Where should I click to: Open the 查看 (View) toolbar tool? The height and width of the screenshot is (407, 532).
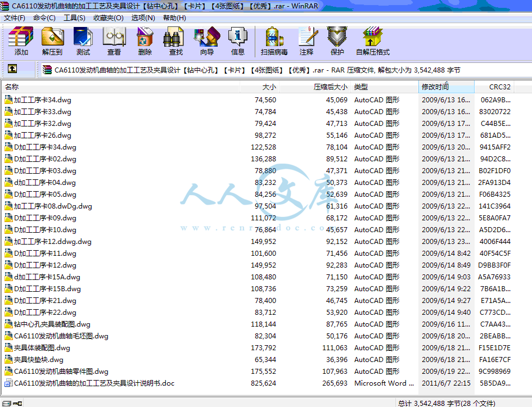[x=114, y=41]
